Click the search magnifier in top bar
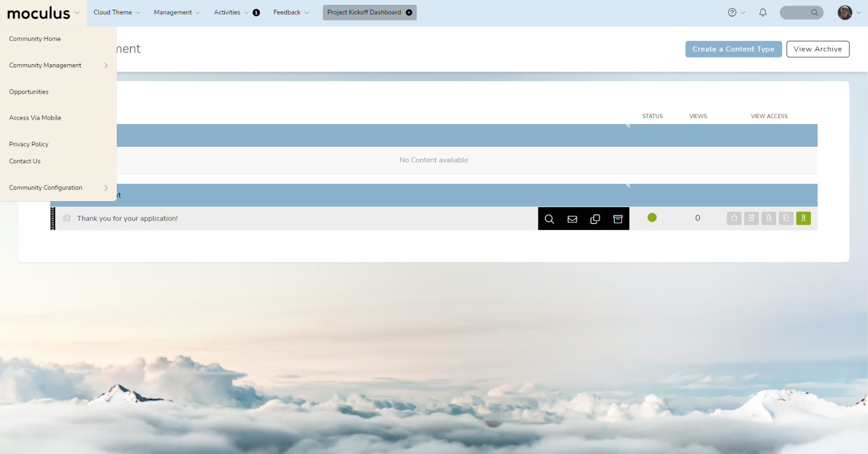This screenshot has height=454, width=868. click(x=814, y=13)
